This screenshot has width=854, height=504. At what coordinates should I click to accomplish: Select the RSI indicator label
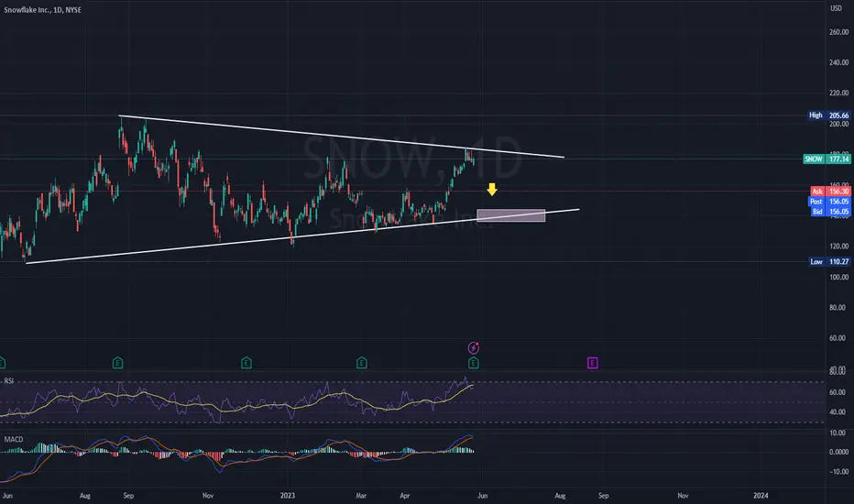coord(9,381)
